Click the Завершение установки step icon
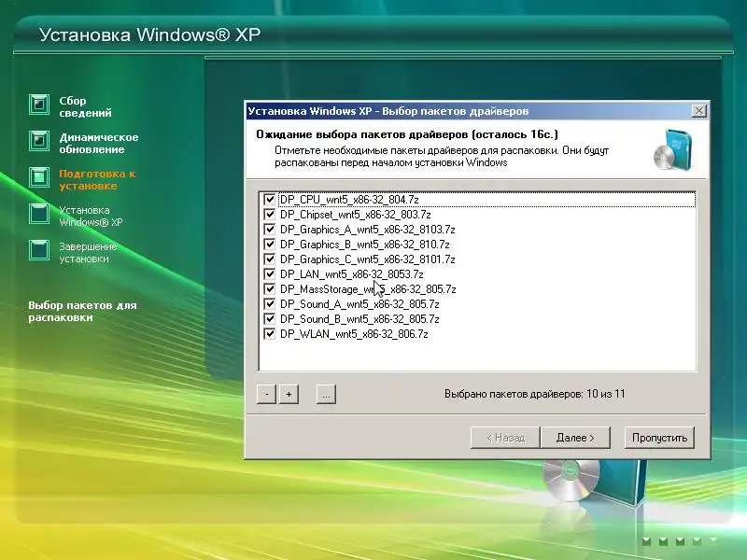 tap(39, 250)
